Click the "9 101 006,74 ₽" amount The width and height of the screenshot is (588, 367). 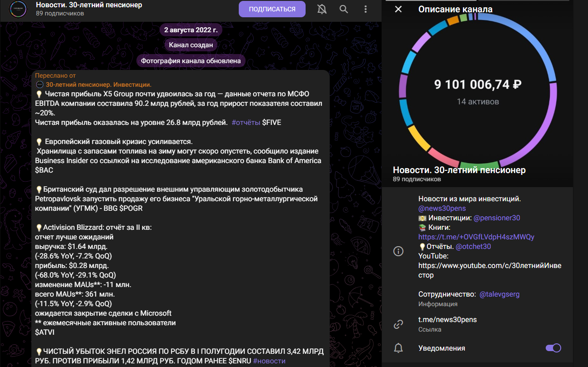coord(477,84)
